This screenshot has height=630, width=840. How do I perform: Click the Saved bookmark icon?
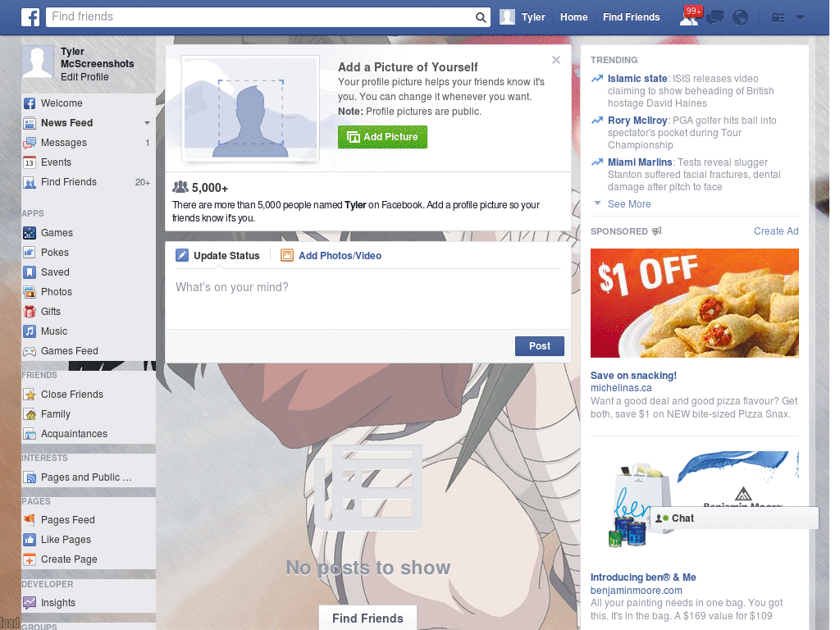pyautogui.click(x=30, y=272)
